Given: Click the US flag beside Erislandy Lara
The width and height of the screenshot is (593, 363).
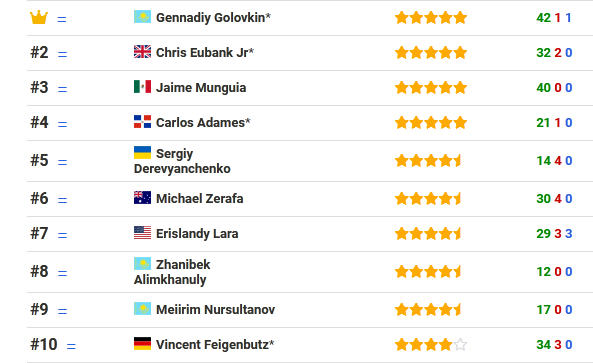Looking at the screenshot, I should [x=142, y=233].
